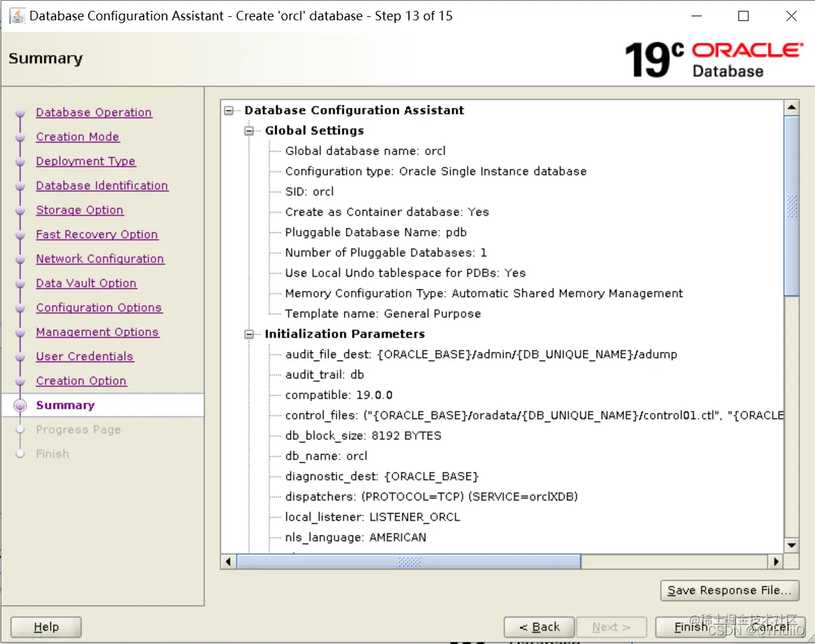Select the 'audit_trail: db' row

325,375
